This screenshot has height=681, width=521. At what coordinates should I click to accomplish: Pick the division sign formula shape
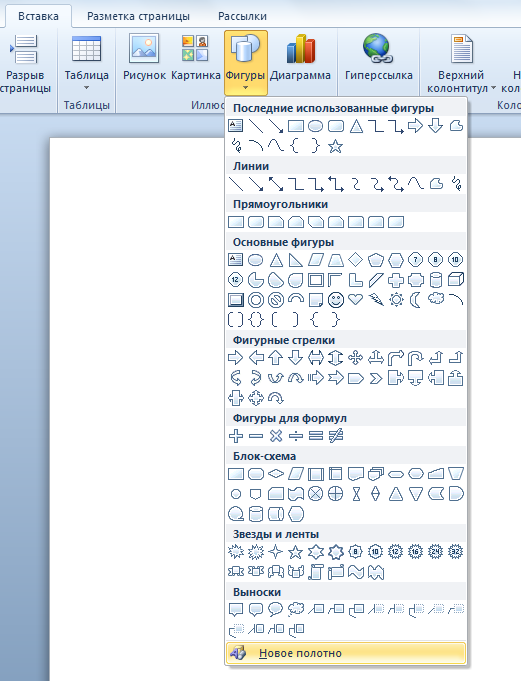[296, 436]
